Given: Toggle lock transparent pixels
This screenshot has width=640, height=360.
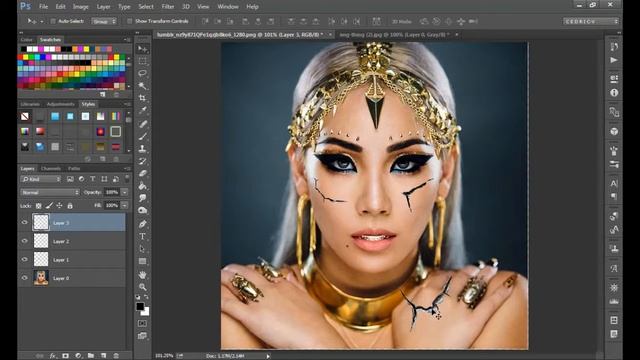Looking at the screenshot, I should tap(38, 206).
